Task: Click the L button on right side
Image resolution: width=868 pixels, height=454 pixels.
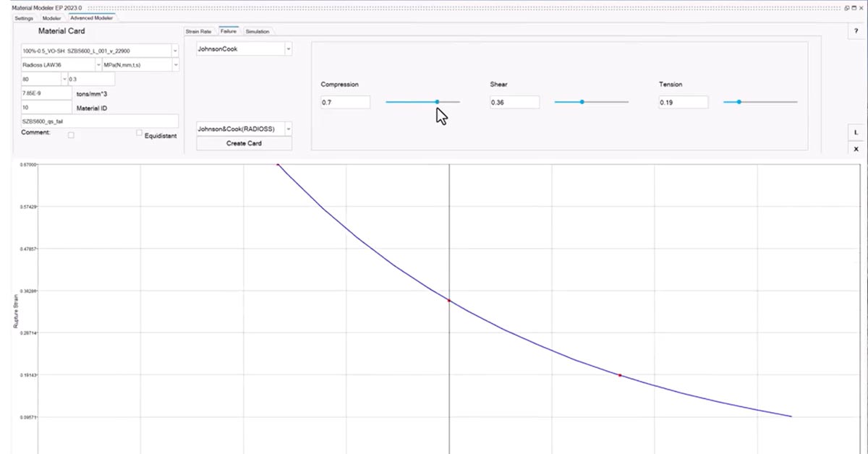Action: pyautogui.click(x=856, y=132)
